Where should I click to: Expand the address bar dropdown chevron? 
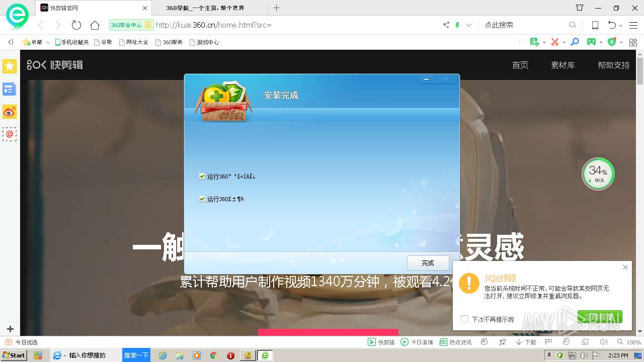pyautogui.click(x=469, y=25)
